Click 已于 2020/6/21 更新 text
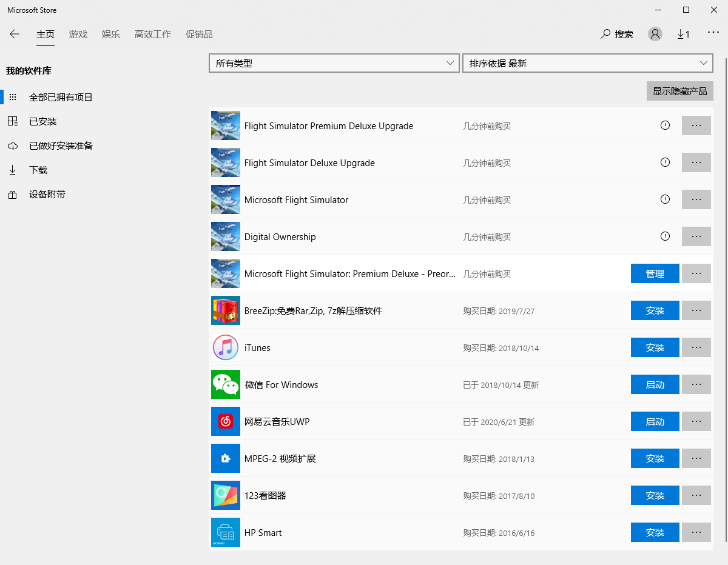The image size is (728, 565). pyautogui.click(x=499, y=422)
